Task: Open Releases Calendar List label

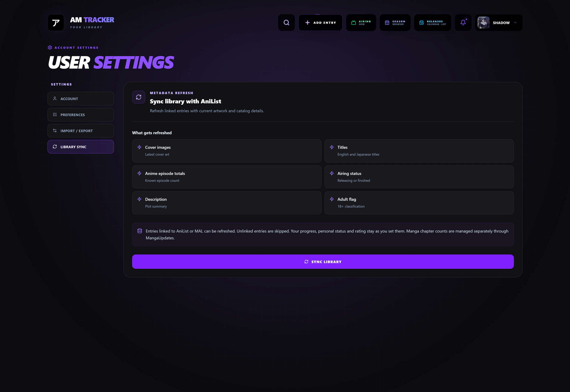Action: tap(436, 23)
